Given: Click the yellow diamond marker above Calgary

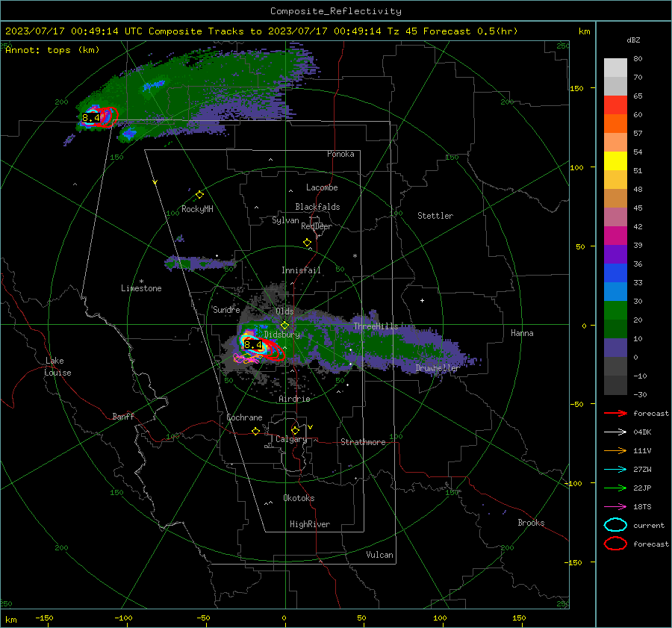Looking at the screenshot, I should click(x=295, y=430).
